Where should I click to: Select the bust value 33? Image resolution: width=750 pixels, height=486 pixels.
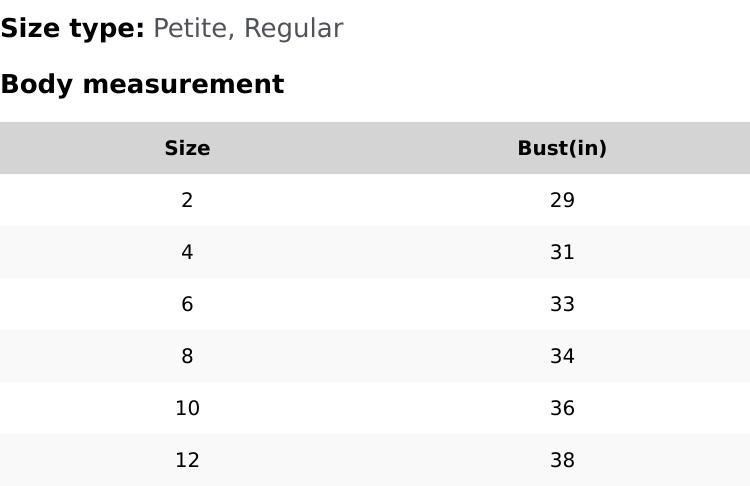point(562,305)
